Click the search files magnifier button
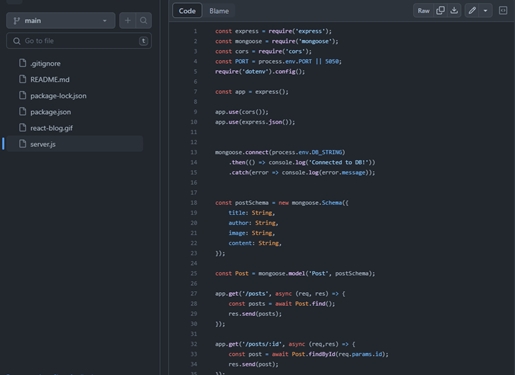This screenshot has height=375, width=515. click(x=144, y=21)
